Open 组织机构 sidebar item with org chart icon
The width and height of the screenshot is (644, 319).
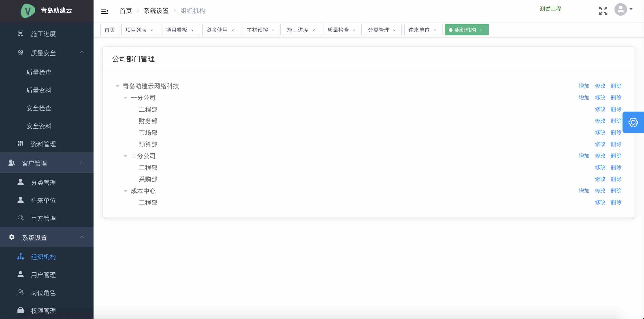point(43,257)
